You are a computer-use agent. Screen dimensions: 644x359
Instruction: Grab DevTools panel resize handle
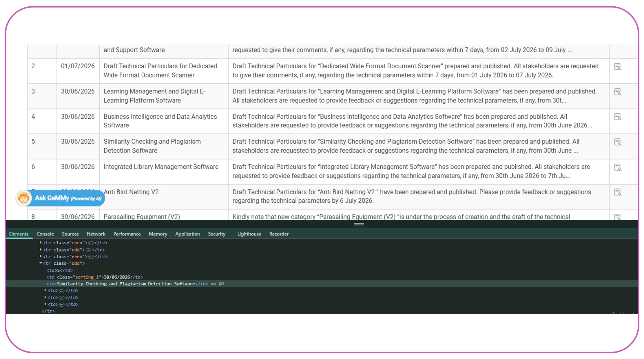coord(359,224)
